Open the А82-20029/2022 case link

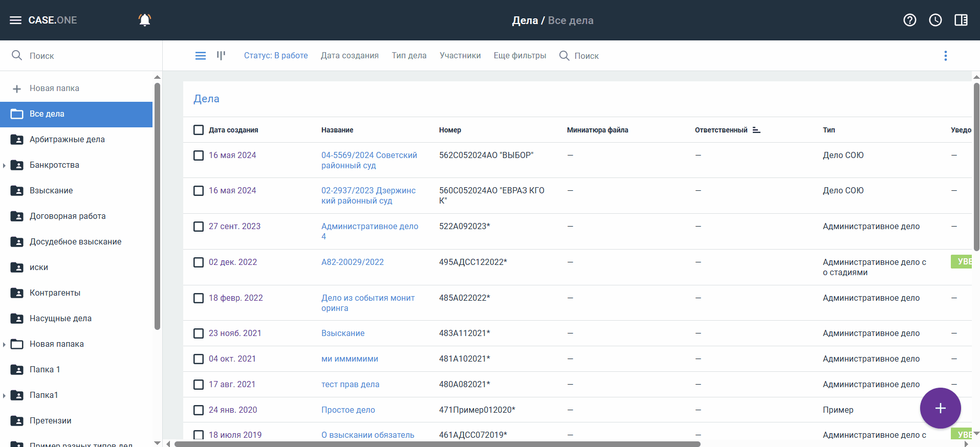tap(352, 262)
